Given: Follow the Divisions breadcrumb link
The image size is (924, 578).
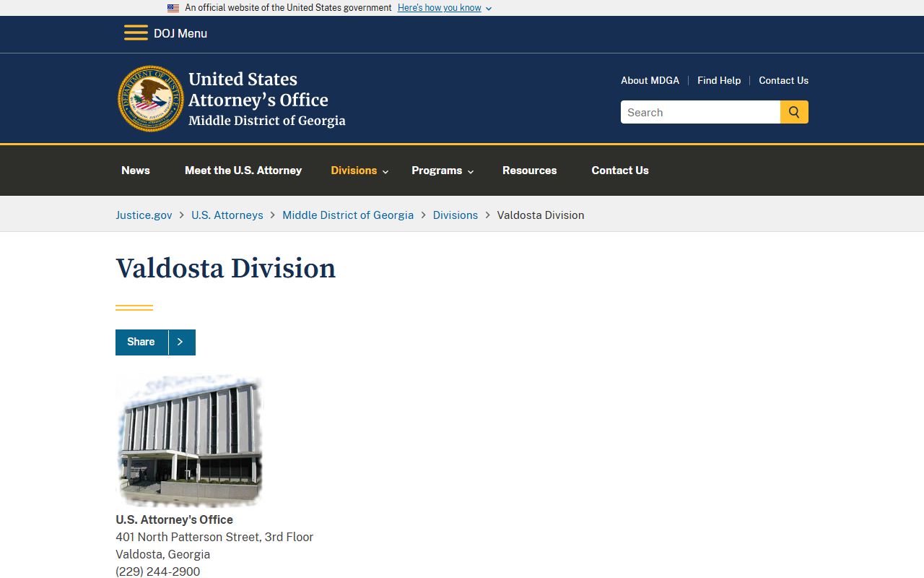Looking at the screenshot, I should [456, 215].
